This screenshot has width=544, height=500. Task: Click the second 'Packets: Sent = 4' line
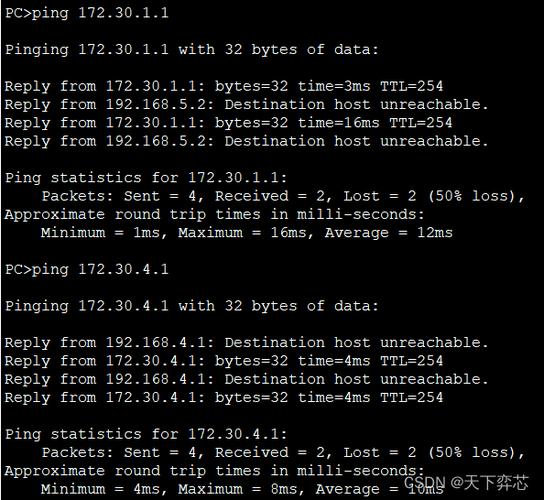coord(283,452)
